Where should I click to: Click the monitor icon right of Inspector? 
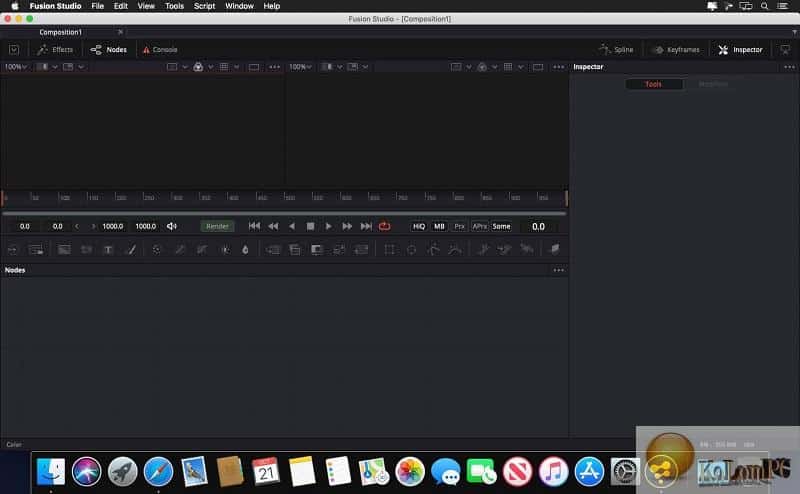785,50
